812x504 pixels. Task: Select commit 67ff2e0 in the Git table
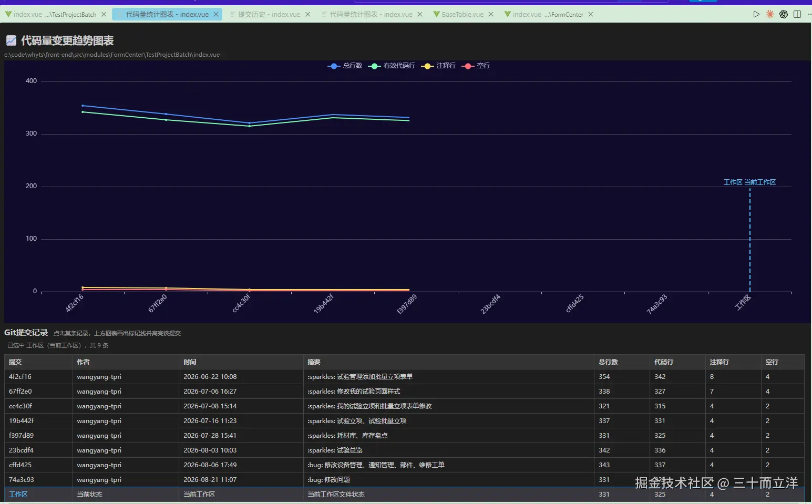tap(404, 392)
